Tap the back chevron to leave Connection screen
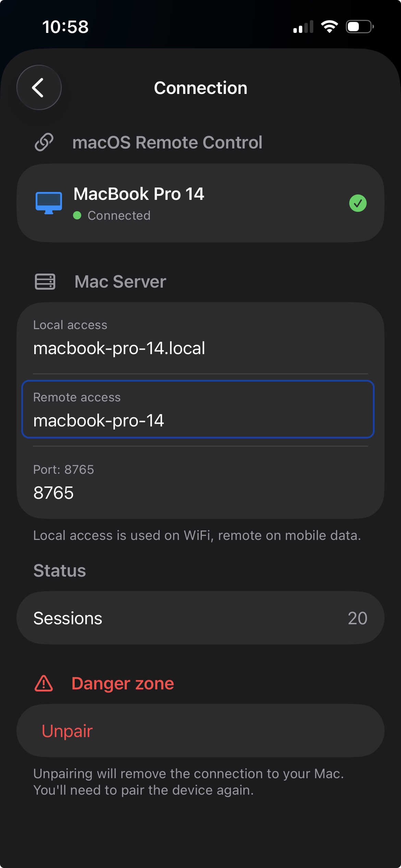401x868 pixels. (x=39, y=87)
